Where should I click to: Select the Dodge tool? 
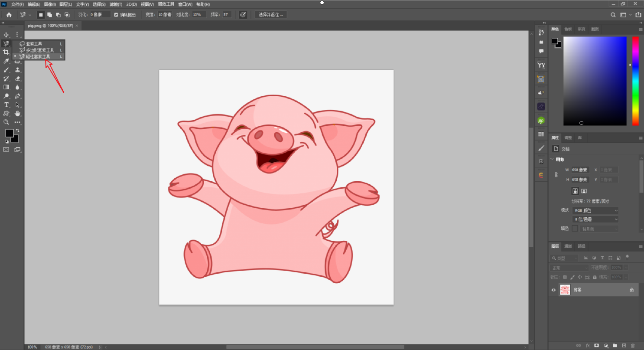[6, 96]
